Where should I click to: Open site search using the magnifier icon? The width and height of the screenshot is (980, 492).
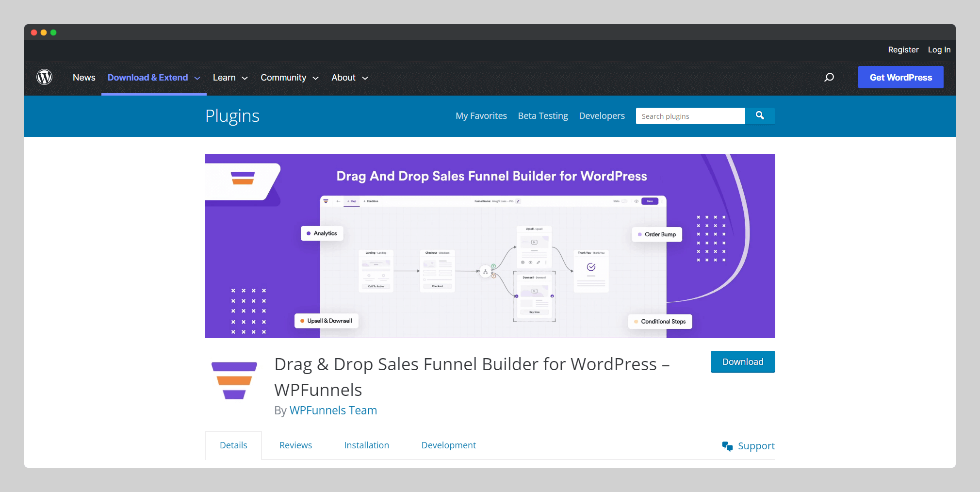(829, 77)
